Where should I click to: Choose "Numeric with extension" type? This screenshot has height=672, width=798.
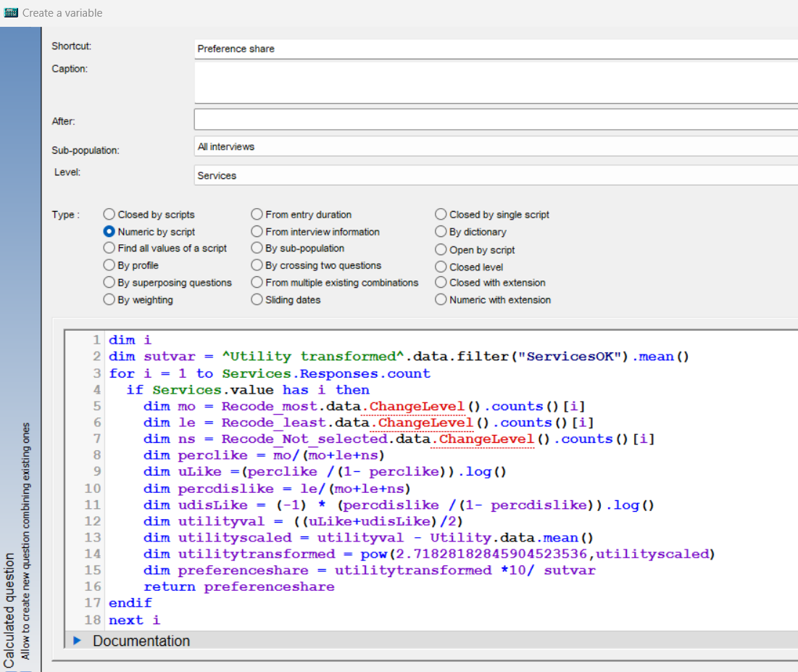tap(441, 299)
